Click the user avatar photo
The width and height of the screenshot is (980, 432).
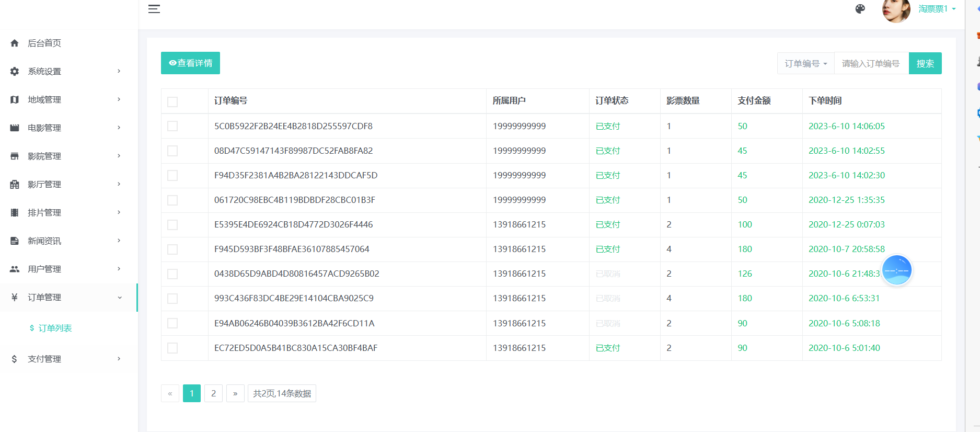[896, 10]
